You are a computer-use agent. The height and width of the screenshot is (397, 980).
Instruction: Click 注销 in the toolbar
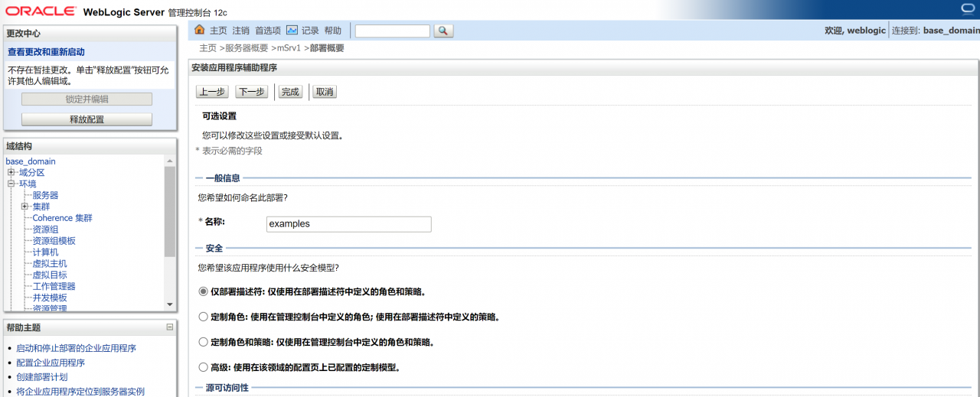(241, 31)
